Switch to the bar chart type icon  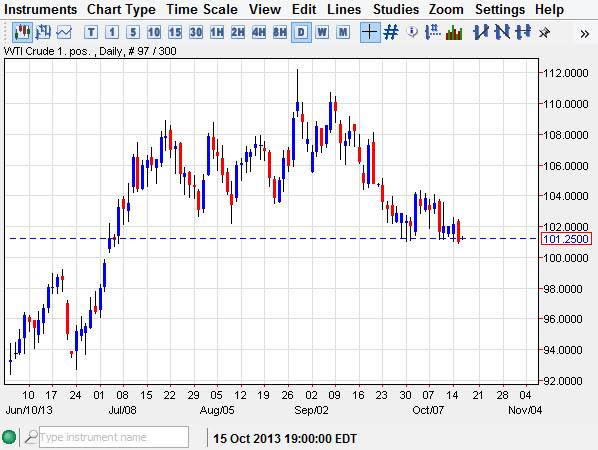[43, 32]
